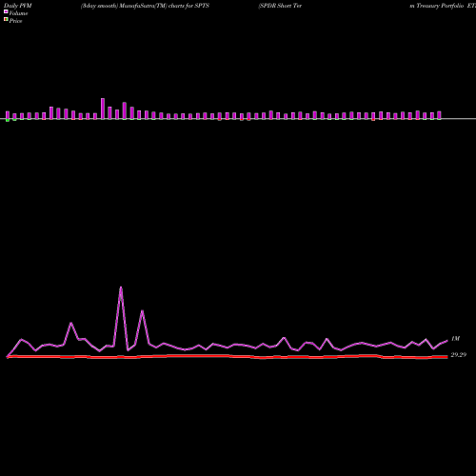This screenshot has height=476, width=476.
Task: Click the second highest magenta volume peak
Action: pyautogui.click(x=142, y=311)
